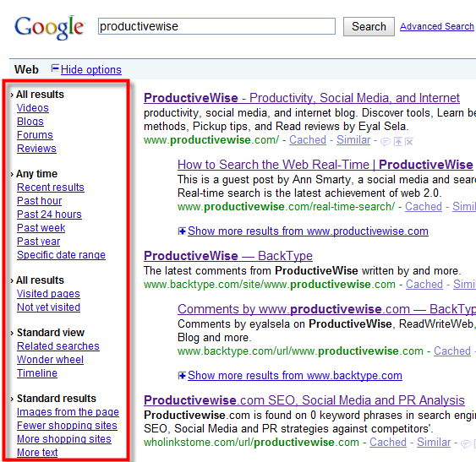Filter results by Videos
This screenshot has height=462, width=476.
33,108
